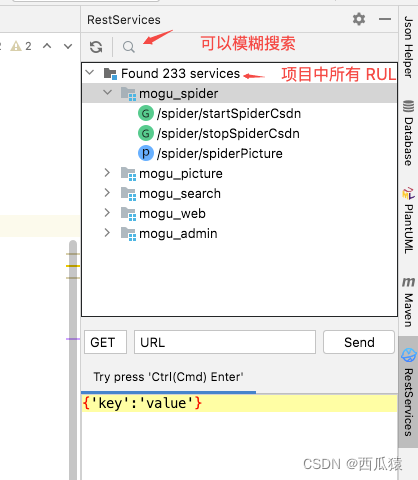The height and width of the screenshot is (480, 418).
Task: Select the mogu_spider tree node
Action: [239, 93]
